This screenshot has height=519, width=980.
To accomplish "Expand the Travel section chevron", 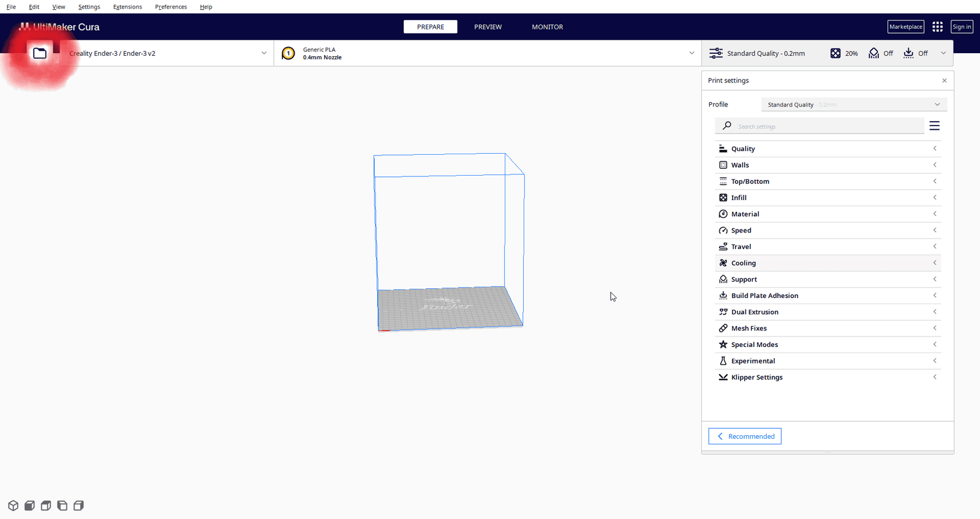I will point(935,247).
